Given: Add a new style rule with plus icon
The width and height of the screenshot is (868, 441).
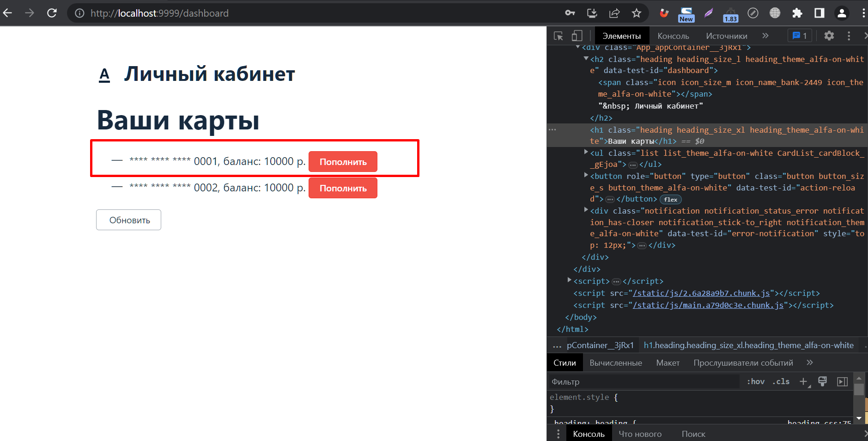Looking at the screenshot, I should pos(803,381).
